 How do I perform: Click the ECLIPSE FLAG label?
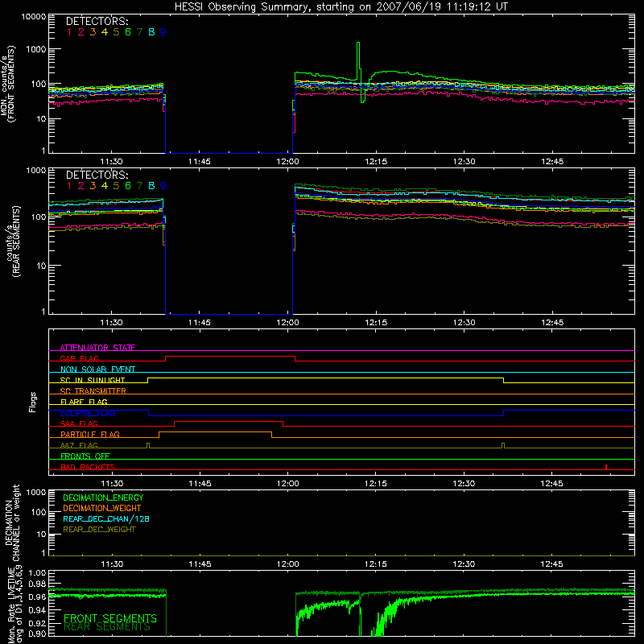tap(88, 413)
